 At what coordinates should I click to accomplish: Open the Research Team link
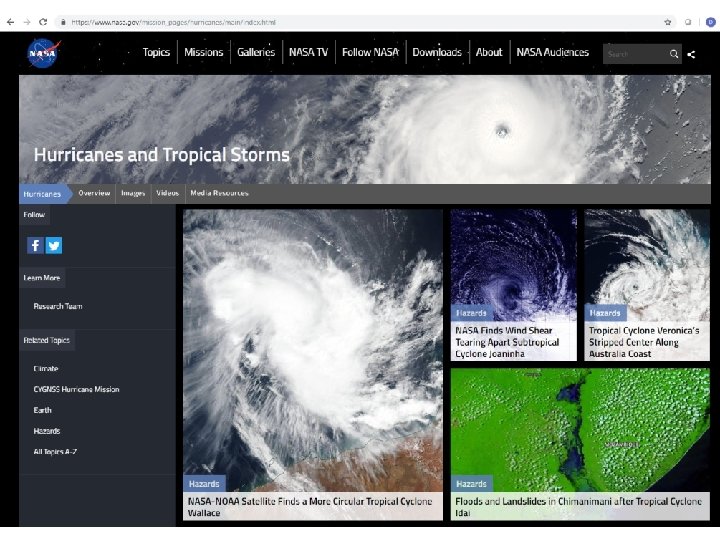pyautogui.click(x=58, y=306)
